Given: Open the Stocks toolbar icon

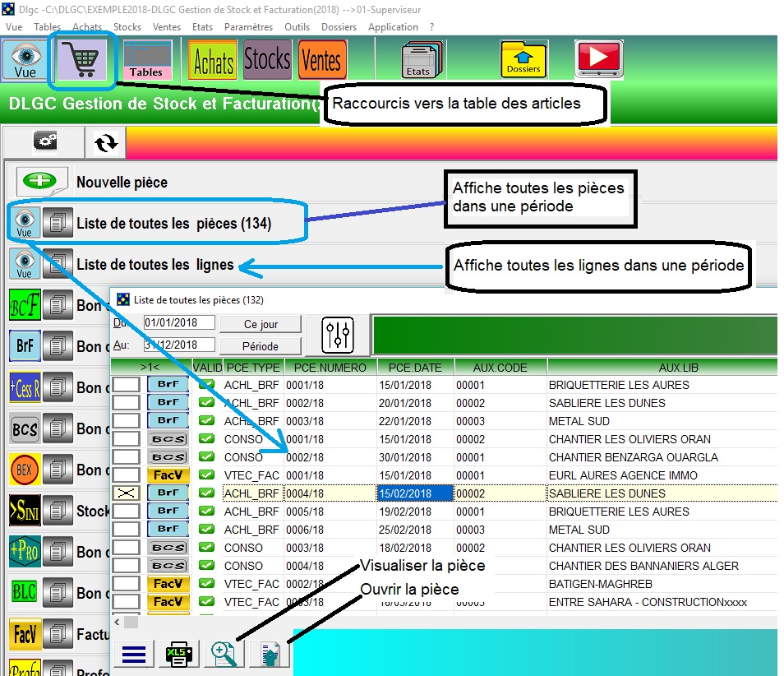Looking at the screenshot, I should (x=267, y=60).
